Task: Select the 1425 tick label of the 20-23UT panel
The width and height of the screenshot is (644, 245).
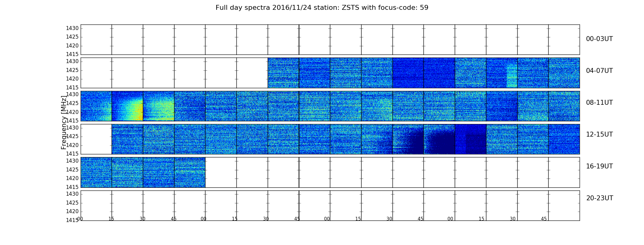Action: [72, 203]
